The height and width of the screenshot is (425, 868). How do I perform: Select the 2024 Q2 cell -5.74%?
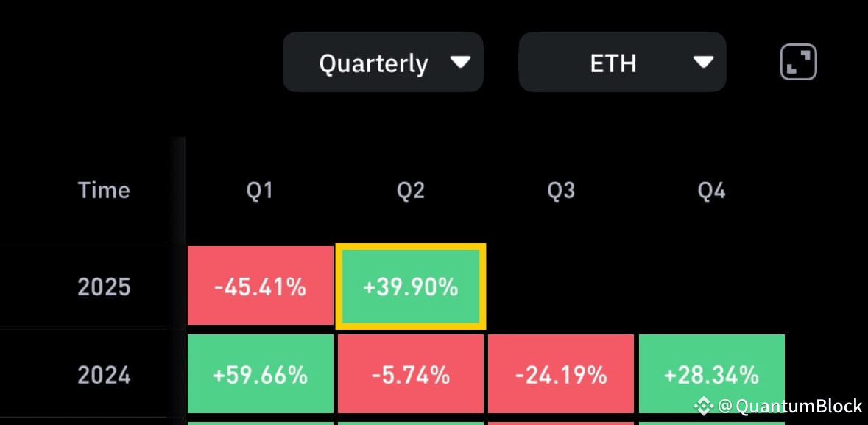411,373
